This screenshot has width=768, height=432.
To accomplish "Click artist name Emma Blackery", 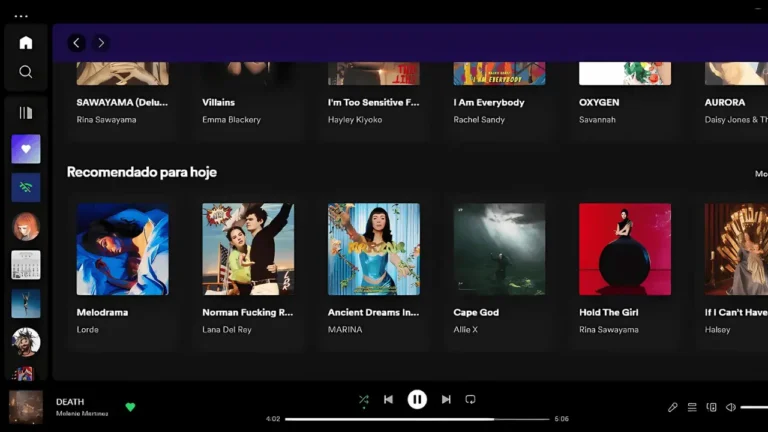I will click(231, 120).
